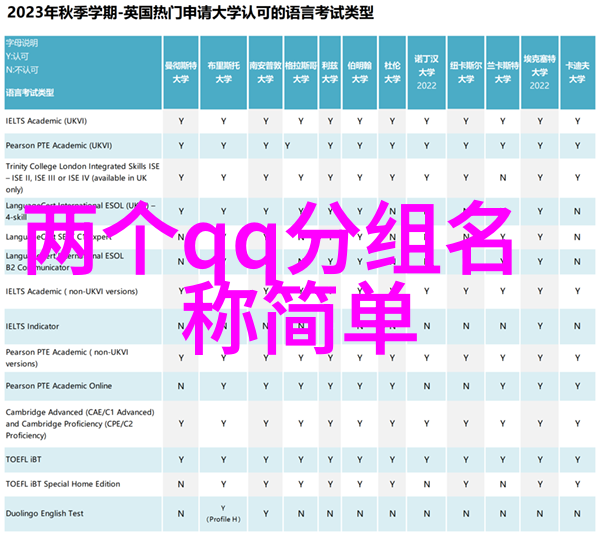
Task: Select the '杜伦大学' column header
Action: pyautogui.click(x=392, y=72)
